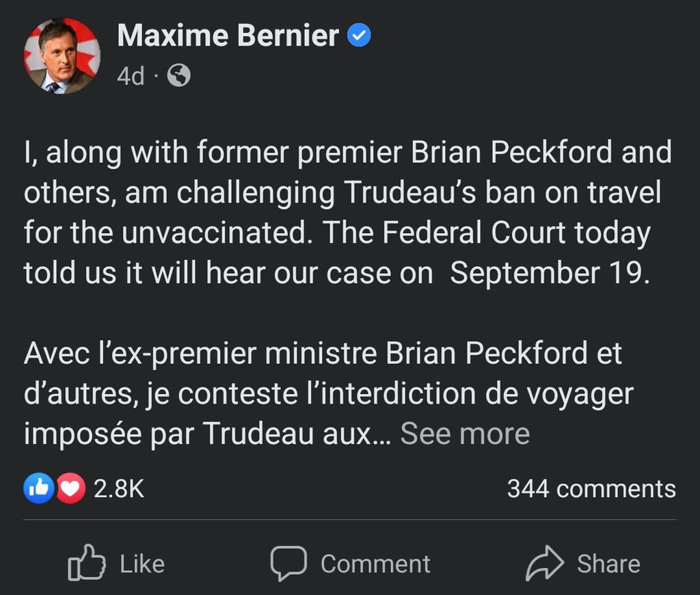Viewport: 700px width, 595px height.
Task: Open the 344 comments link
Action: 591,489
